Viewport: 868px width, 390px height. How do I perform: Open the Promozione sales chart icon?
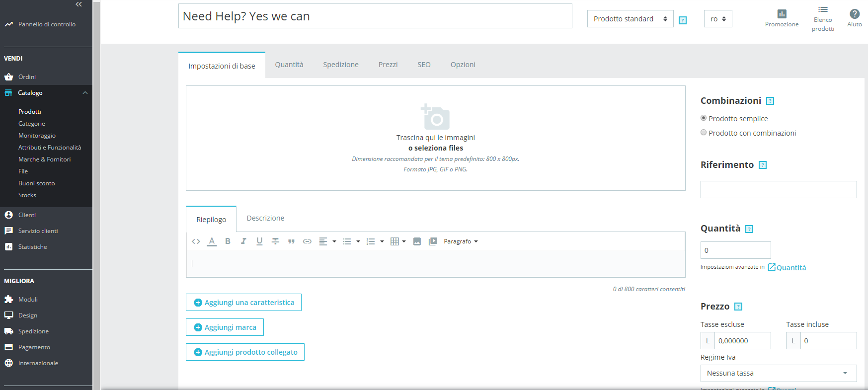coord(782,14)
